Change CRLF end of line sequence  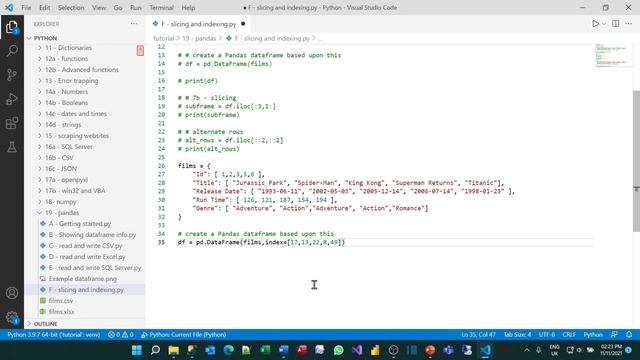pos(569,335)
